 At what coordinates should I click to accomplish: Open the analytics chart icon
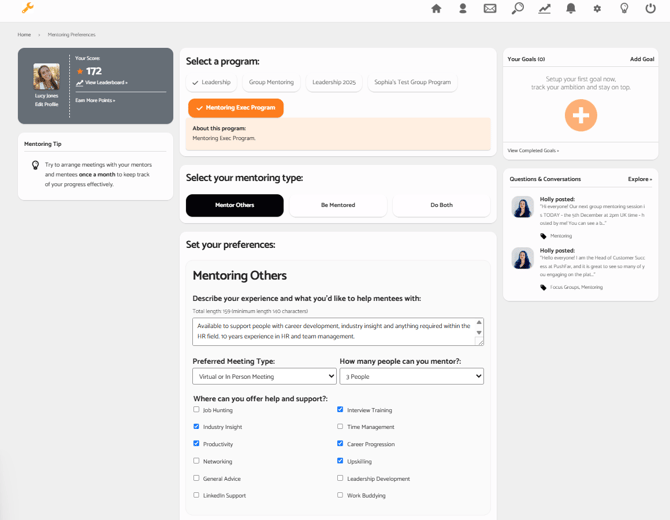pos(544,9)
